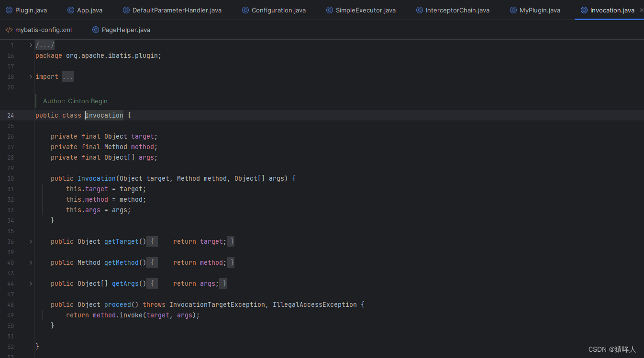The image size is (644, 358).
Task: Click the collapsed brace after getTarget()
Action: pyautogui.click(x=152, y=241)
